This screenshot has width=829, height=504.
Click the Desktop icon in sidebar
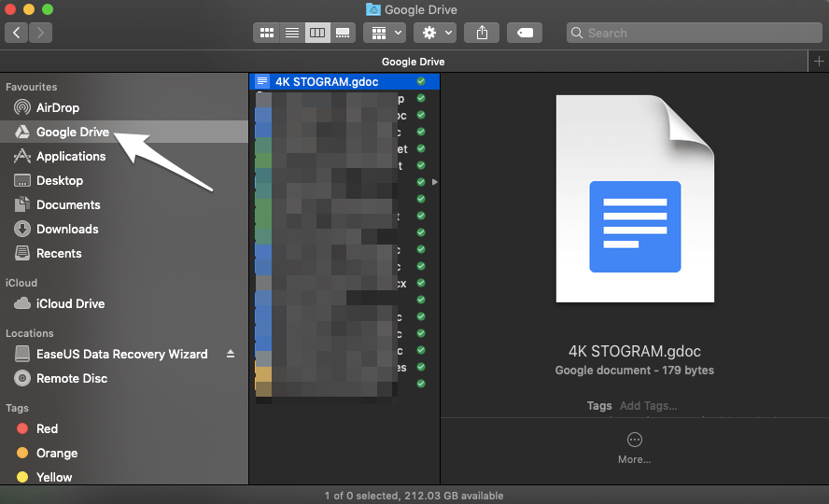coord(22,181)
